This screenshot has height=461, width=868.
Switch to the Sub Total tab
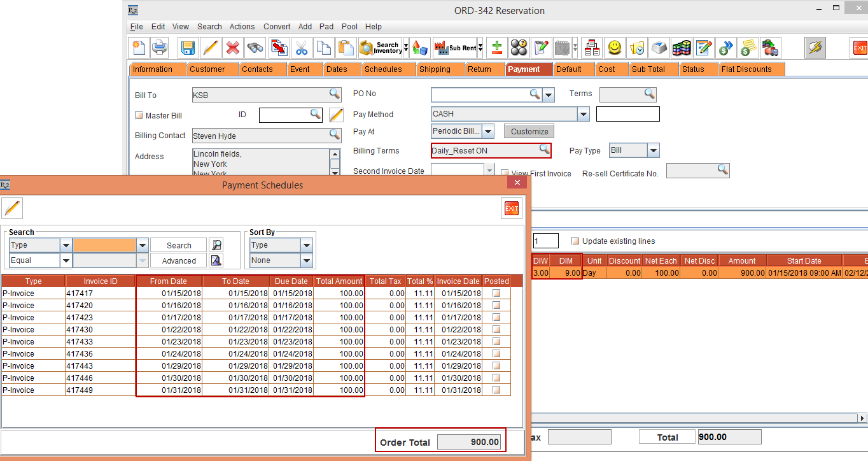point(648,69)
